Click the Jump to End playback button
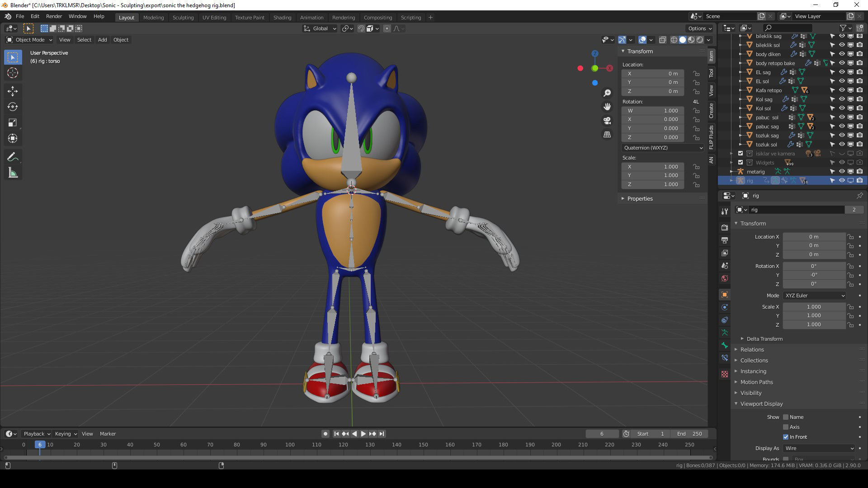This screenshot has width=868, height=488. 382,434
